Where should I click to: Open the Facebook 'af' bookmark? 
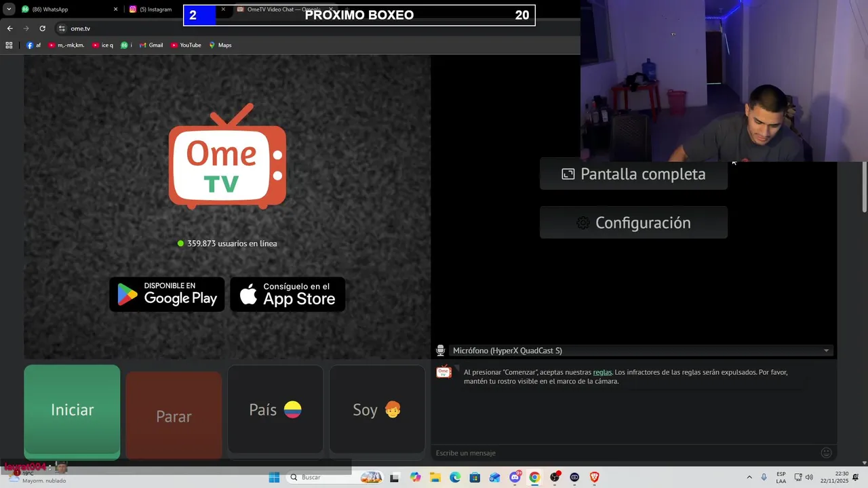(34, 45)
